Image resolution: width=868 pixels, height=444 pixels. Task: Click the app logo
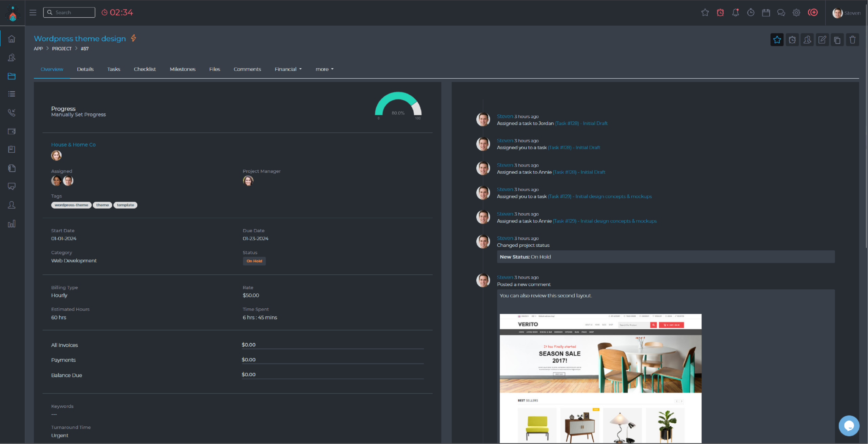(x=13, y=13)
